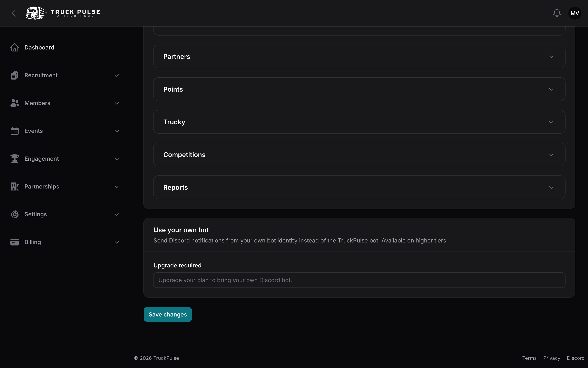Click Save changes button
The height and width of the screenshot is (368, 588).
point(168,314)
